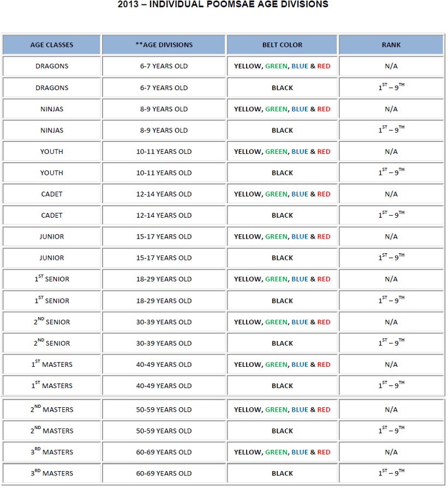The height and width of the screenshot is (488, 448).
Task: Click the 1ST–9TH rank cell in last row
Action: (x=391, y=473)
